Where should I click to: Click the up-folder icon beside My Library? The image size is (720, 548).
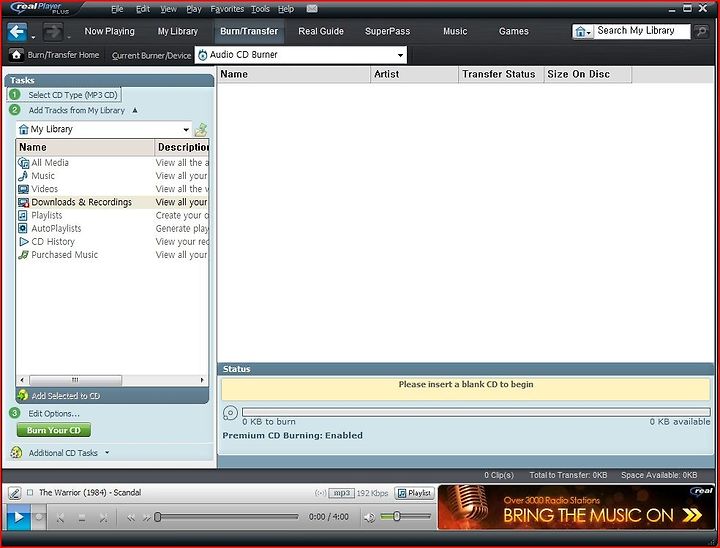point(201,130)
